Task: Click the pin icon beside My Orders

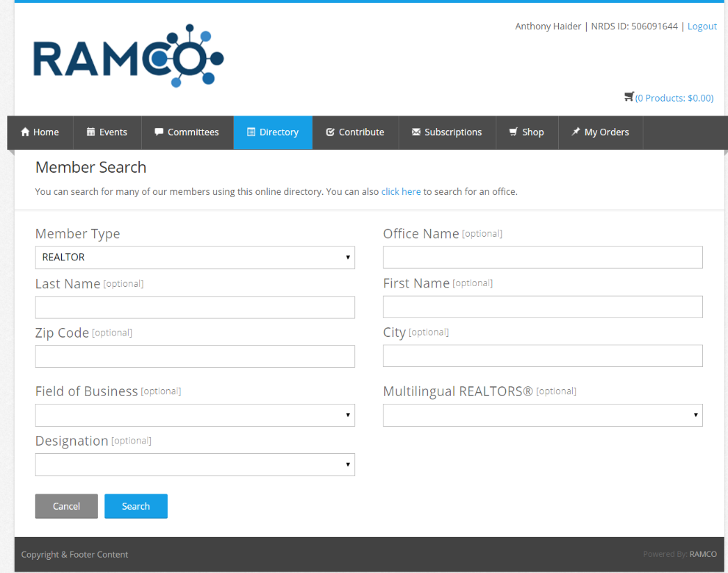Action: 576,132
